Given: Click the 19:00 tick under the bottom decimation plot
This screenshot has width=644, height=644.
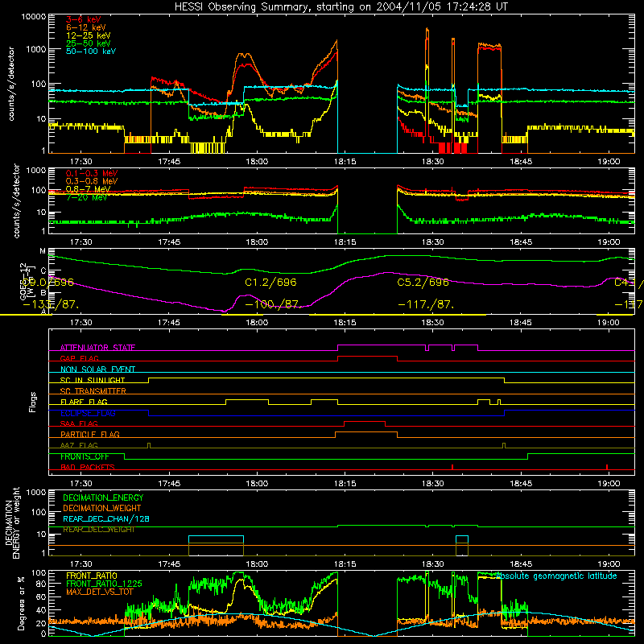Looking at the screenshot, I should pyautogui.click(x=609, y=564).
